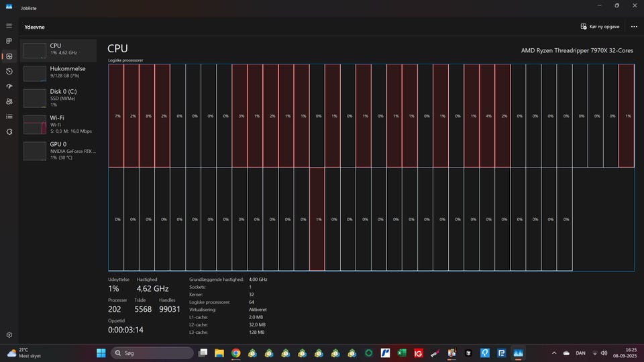Select GPU 0 performance entry
This screenshot has width=644, height=362.
point(59,150)
